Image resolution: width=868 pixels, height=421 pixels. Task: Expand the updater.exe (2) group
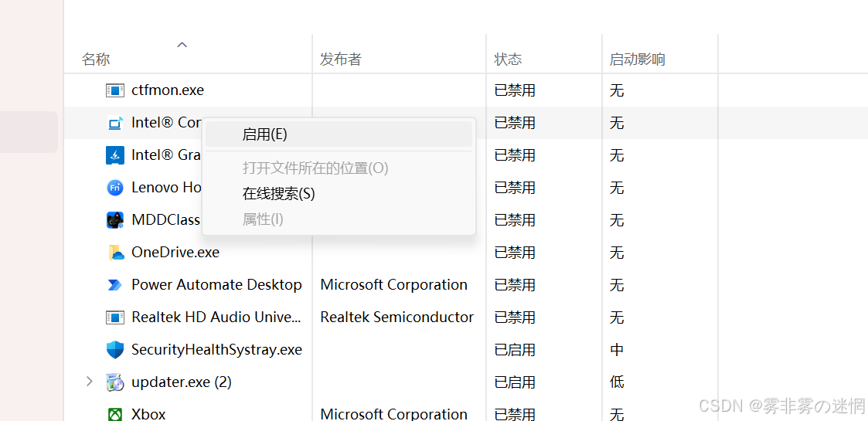89,382
